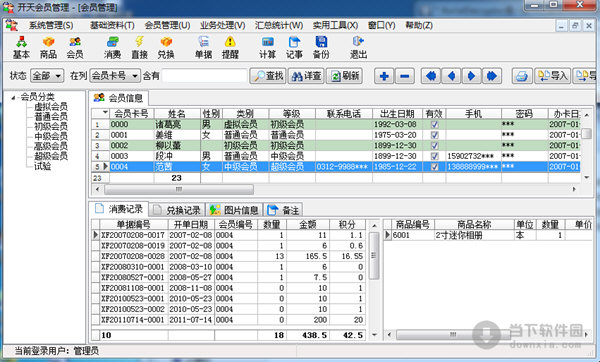This screenshot has width=600, height=362.
Task: Switch to the 兑换记录 tab
Action: [177, 210]
